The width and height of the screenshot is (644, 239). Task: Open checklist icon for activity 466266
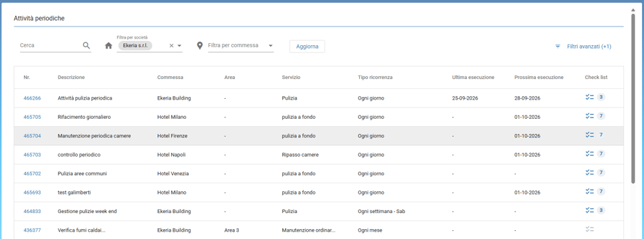coord(590,98)
